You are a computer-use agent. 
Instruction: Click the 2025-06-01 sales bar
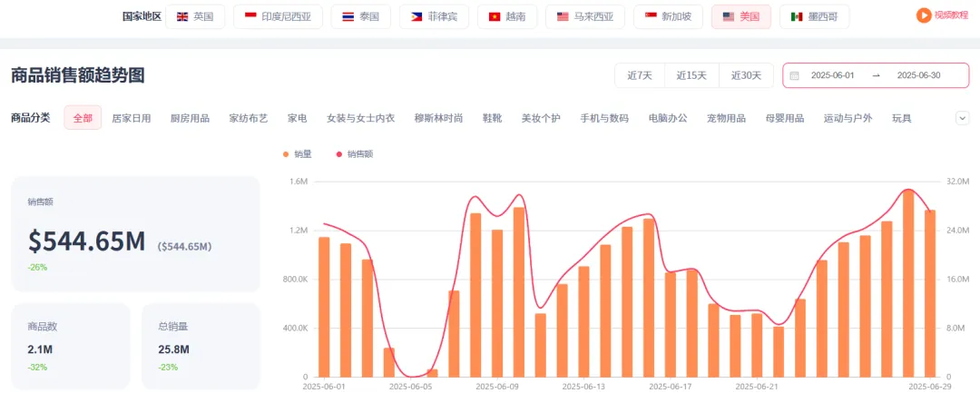(x=324, y=307)
